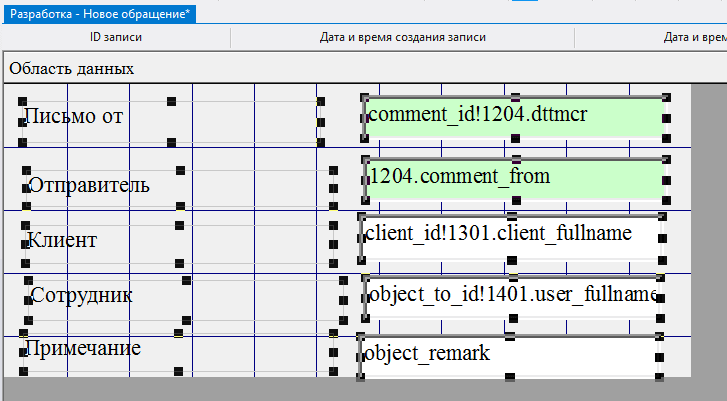This screenshot has width=727, height=401.
Task: Select the Клиент label
Action: tap(62, 241)
